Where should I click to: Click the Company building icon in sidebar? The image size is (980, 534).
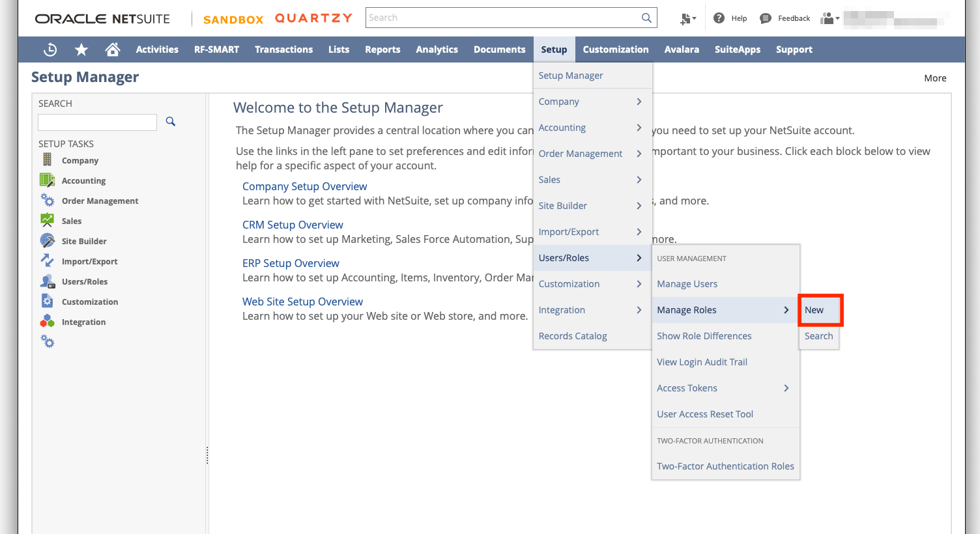[x=47, y=160]
